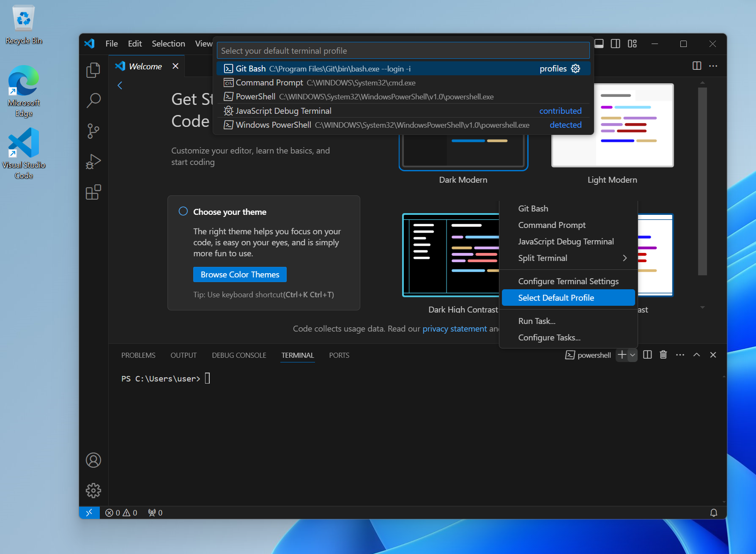Configure Git Bash profile gear icon
Image resolution: width=756 pixels, height=554 pixels.
(x=575, y=69)
